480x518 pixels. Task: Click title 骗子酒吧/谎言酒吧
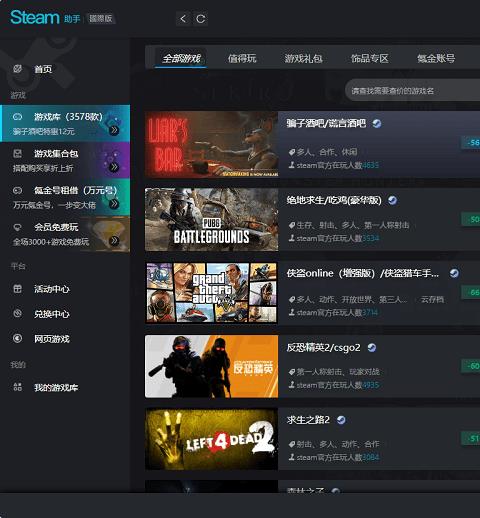[x=326, y=123]
